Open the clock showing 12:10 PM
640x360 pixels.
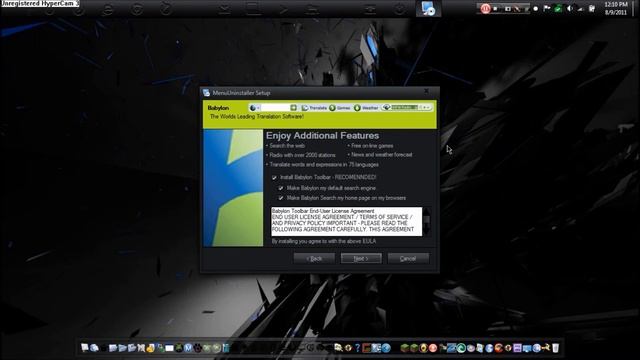(x=616, y=8)
